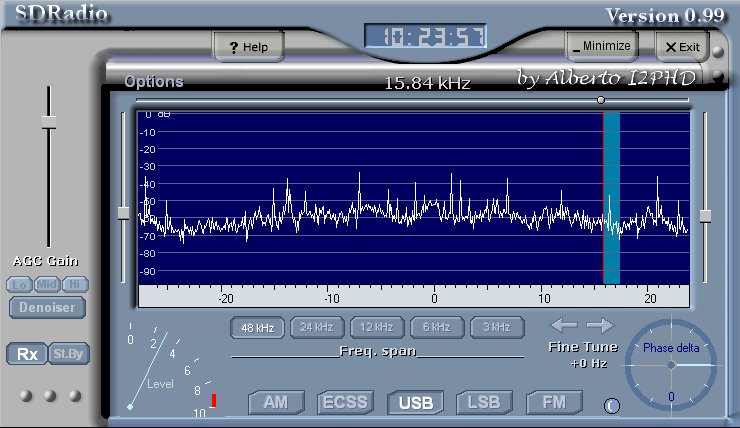Click the Exit button
740x428 pixels.
(682, 47)
